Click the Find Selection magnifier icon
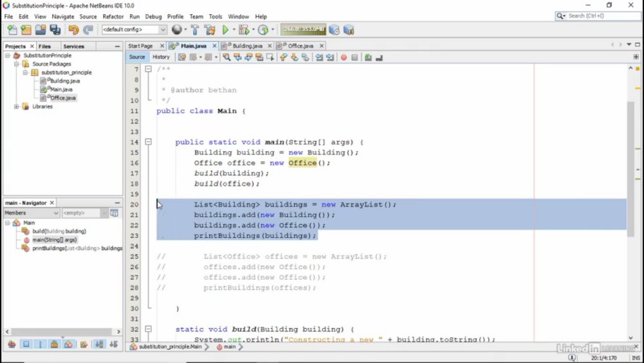Screen dimensions: 644x363 pos(226,57)
